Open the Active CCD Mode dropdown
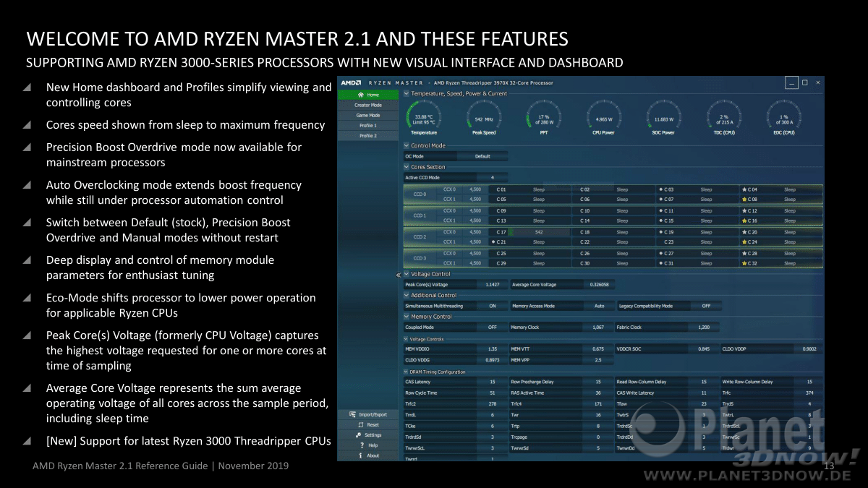The height and width of the screenshot is (488, 868). click(x=492, y=177)
